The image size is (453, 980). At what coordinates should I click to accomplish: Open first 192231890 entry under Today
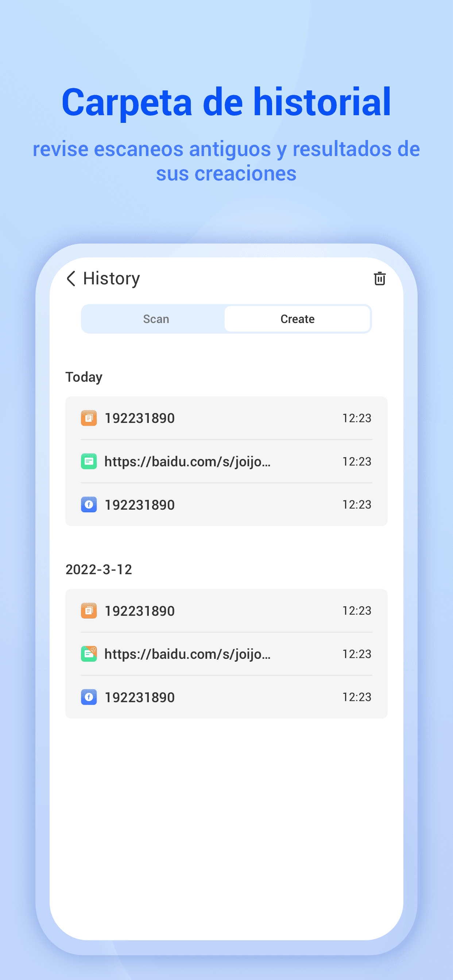point(226,418)
